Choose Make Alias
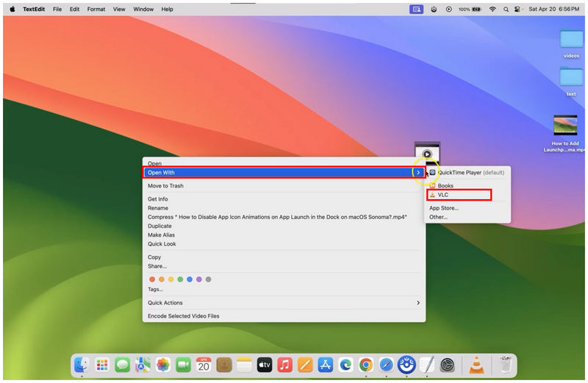The height and width of the screenshot is (383, 588). (284, 235)
